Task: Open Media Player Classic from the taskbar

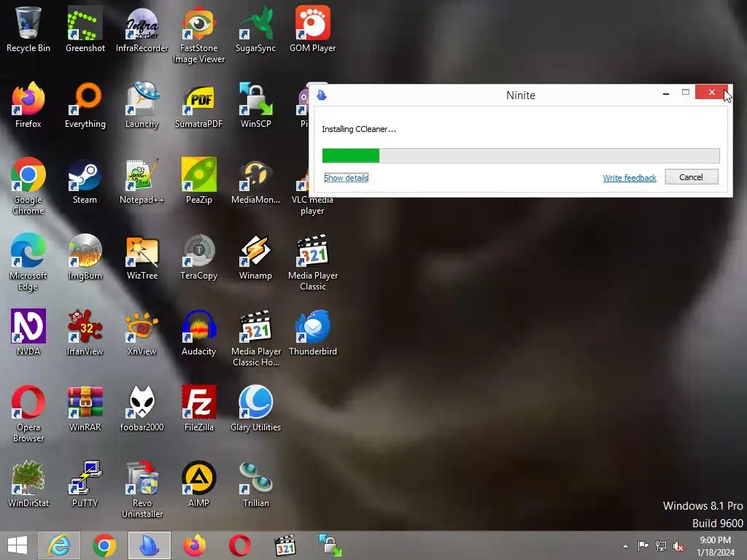Action: (285, 545)
